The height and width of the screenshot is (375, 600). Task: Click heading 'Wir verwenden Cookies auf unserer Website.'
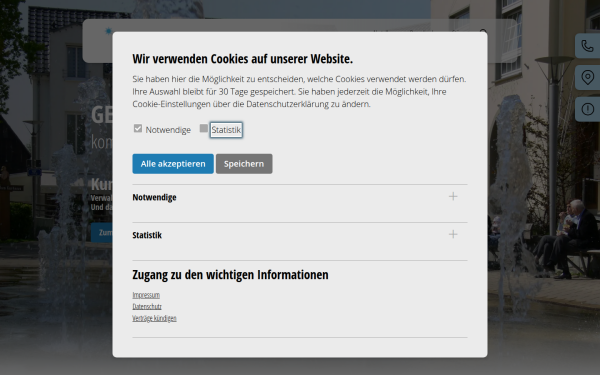coord(243,59)
